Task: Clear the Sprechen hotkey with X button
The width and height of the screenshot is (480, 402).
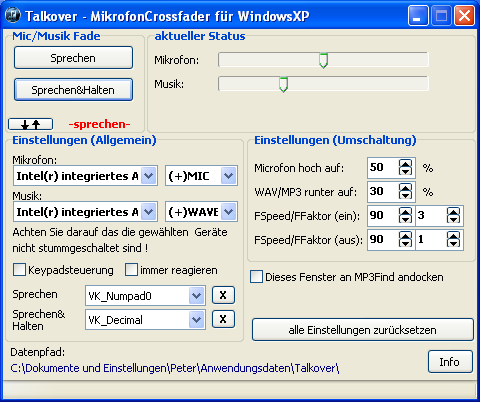Action: [x=223, y=295]
